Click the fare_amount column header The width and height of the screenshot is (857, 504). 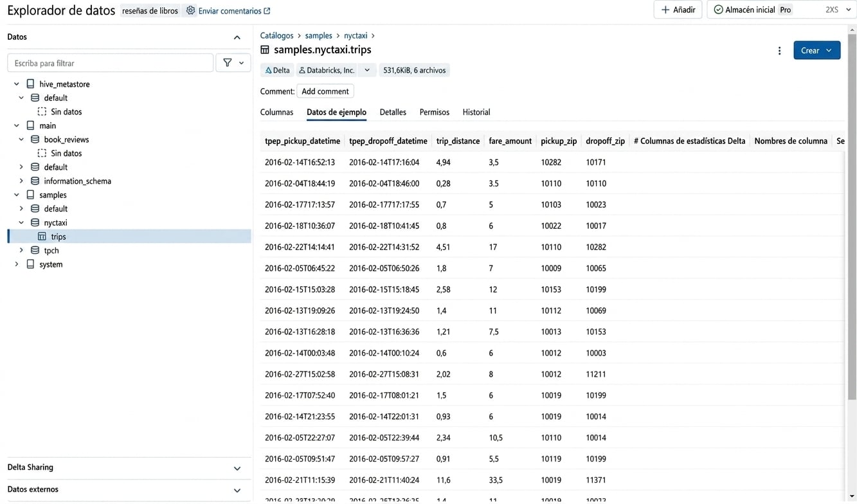click(510, 141)
